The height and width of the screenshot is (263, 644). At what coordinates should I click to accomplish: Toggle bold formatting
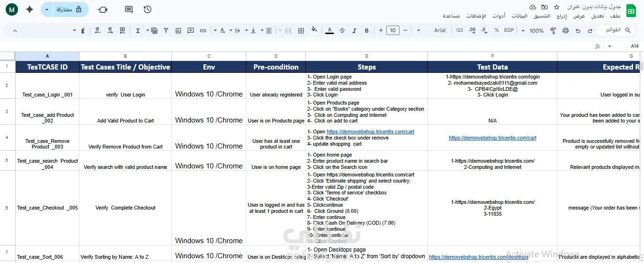click(366, 30)
